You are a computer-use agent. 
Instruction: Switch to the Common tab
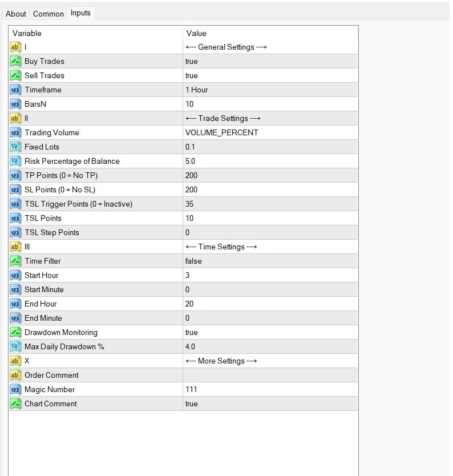click(48, 14)
